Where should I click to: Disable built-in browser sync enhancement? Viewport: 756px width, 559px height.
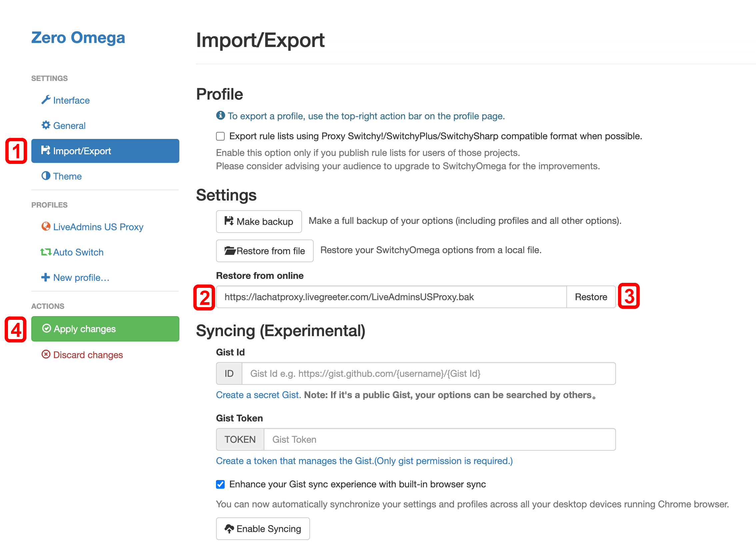coord(220,484)
